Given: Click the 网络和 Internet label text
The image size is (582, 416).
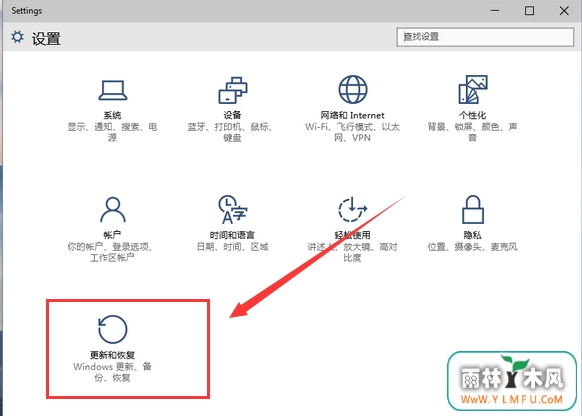Looking at the screenshot, I should point(353,115).
